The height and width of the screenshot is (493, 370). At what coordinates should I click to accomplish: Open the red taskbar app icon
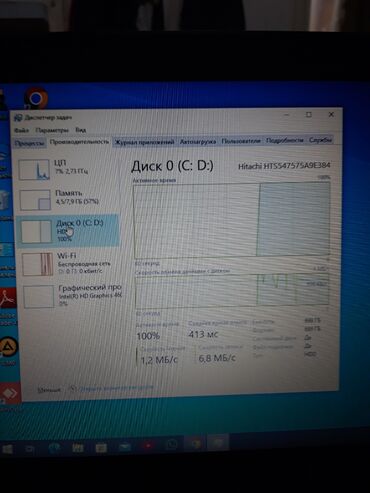tap(148, 446)
